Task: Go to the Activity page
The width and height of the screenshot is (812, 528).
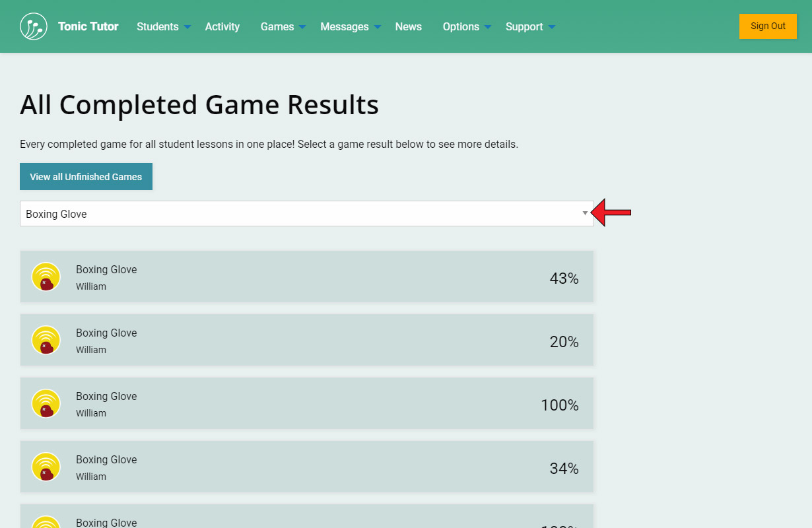Action: pos(222,26)
